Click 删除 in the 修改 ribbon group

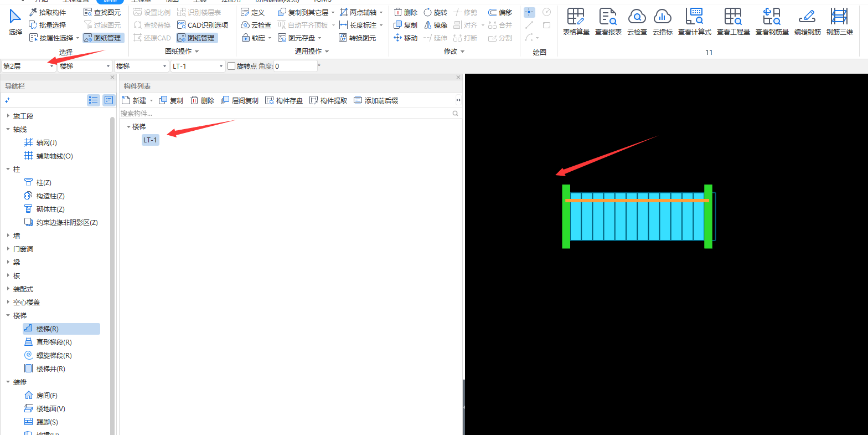(x=406, y=12)
